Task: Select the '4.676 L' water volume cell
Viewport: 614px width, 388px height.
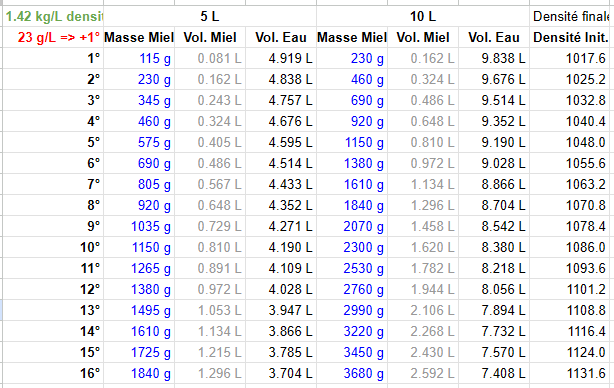Action: 281,121
